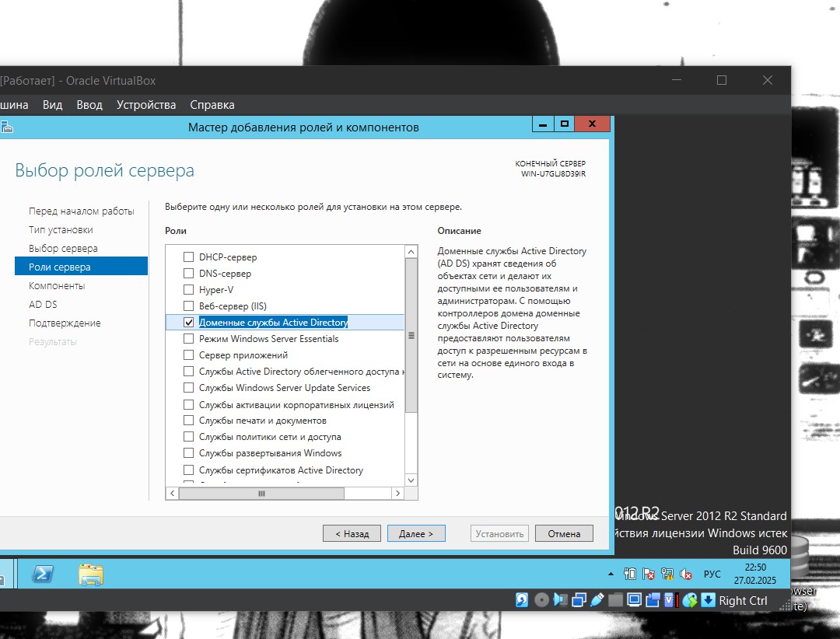Open the Вид menu in VirtualBox
This screenshot has width=840, height=639.
53,105
